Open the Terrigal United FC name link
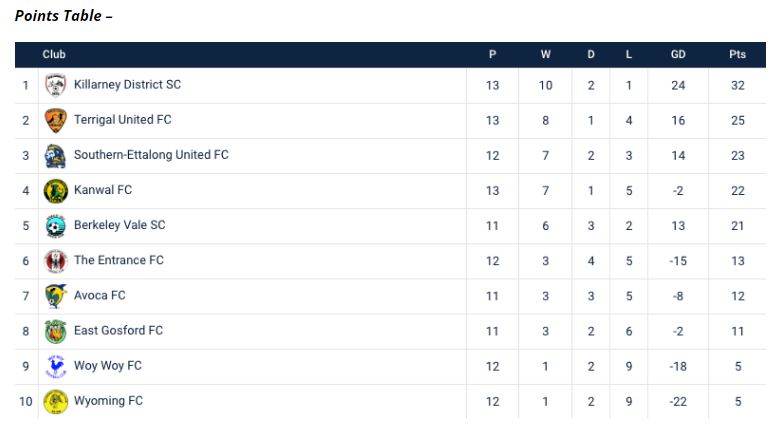The height and width of the screenshot is (439, 781). tap(122, 120)
